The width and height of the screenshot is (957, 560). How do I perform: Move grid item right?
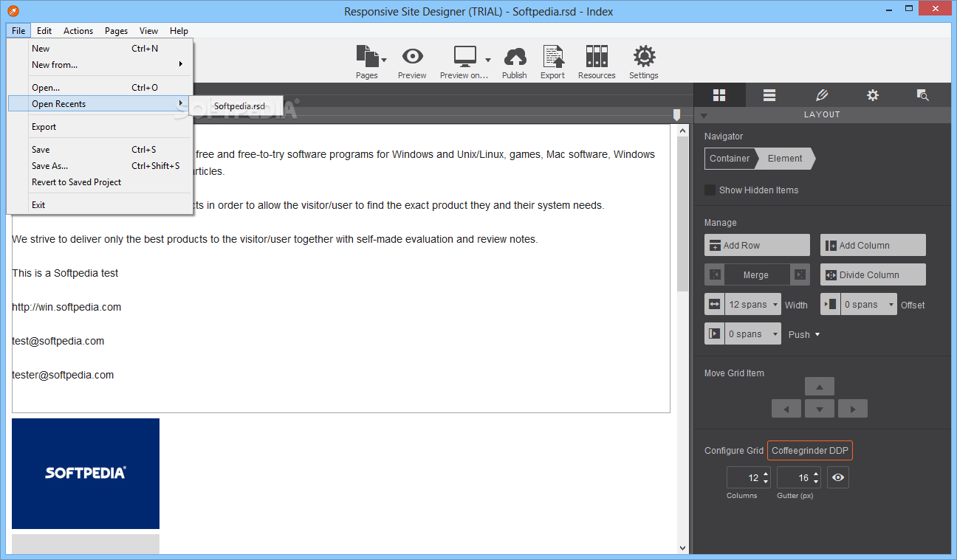pos(853,409)
